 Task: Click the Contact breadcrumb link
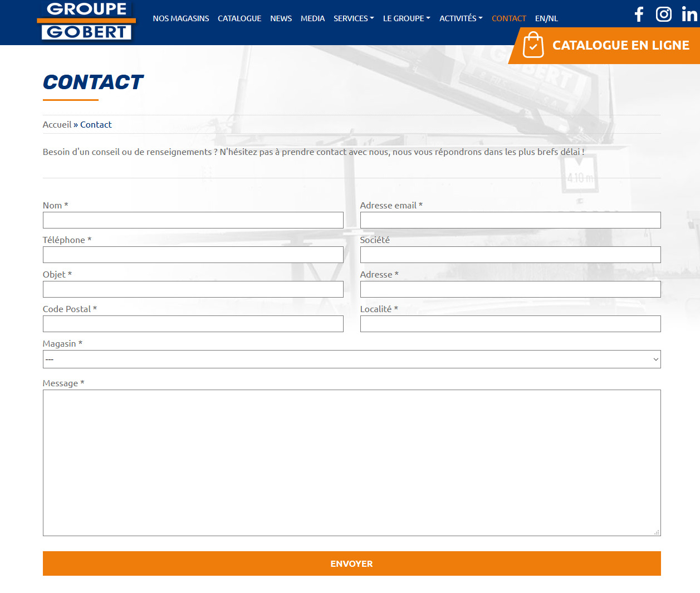pyautogui.click(x=96, y=125)
